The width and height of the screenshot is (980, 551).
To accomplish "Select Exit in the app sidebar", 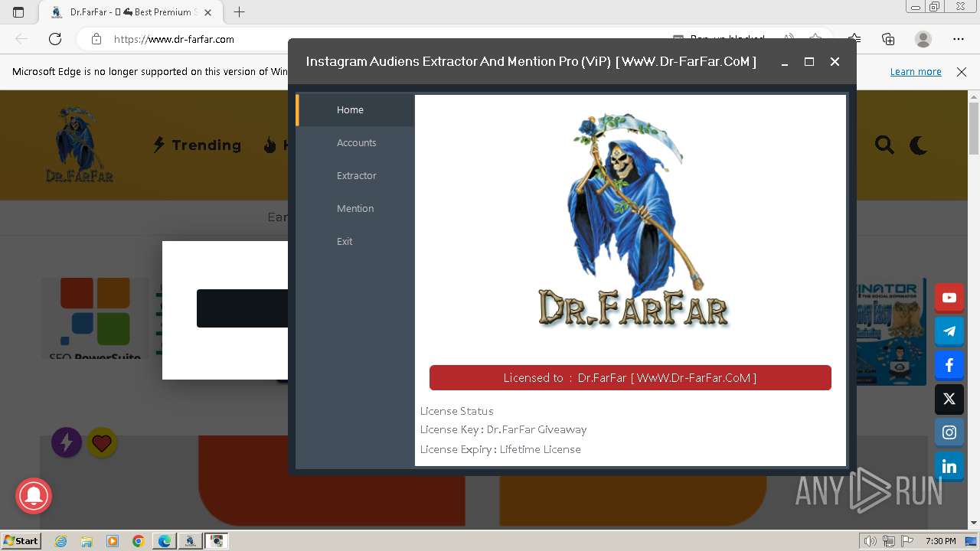I will click(x=355, y=242).
